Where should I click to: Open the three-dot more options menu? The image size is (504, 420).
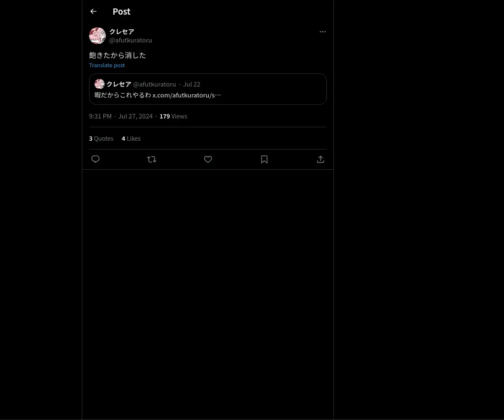click(323, 31)
